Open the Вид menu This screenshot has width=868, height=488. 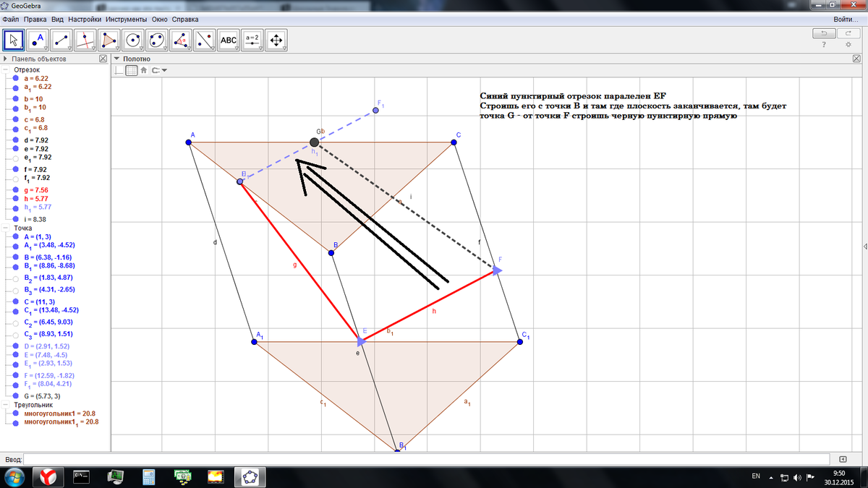coord(57,19)
